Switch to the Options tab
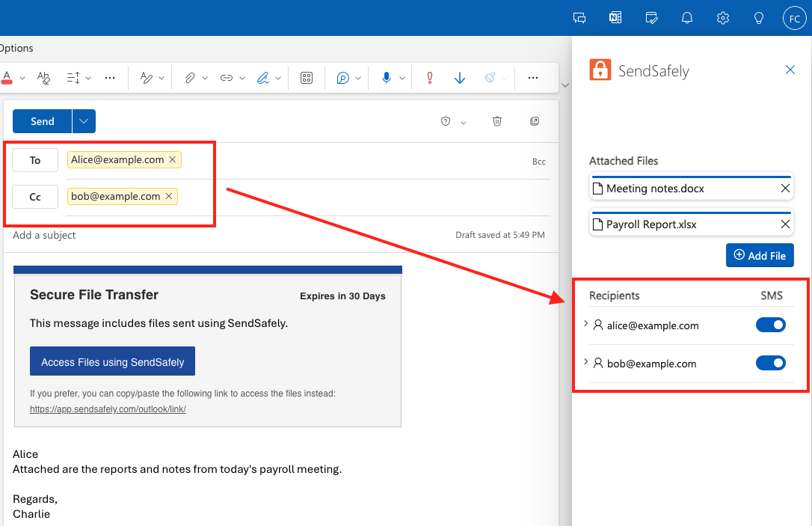Image resolution: width=812 pixels, height=526 pixels. click(16, 48)
